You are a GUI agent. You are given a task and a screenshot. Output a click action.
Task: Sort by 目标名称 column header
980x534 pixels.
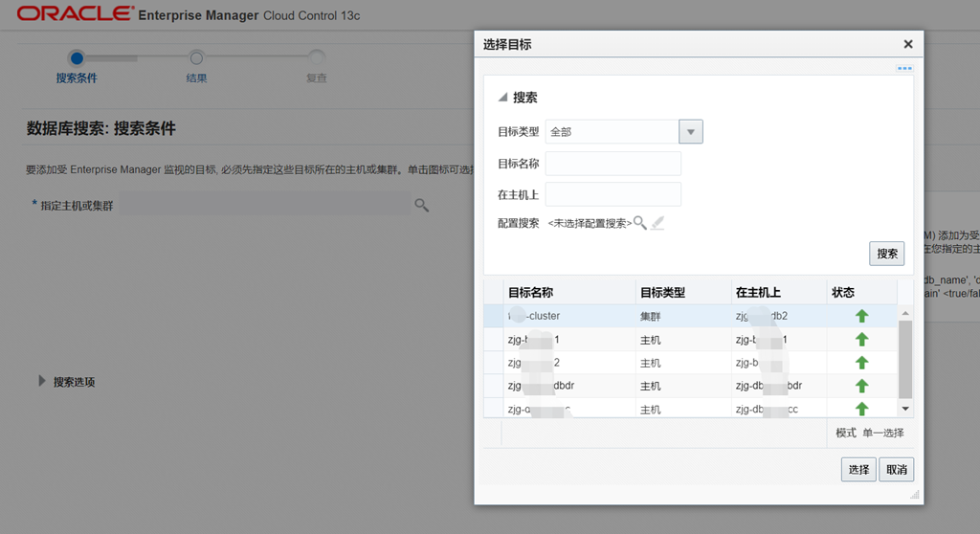[x=530, y=292]
